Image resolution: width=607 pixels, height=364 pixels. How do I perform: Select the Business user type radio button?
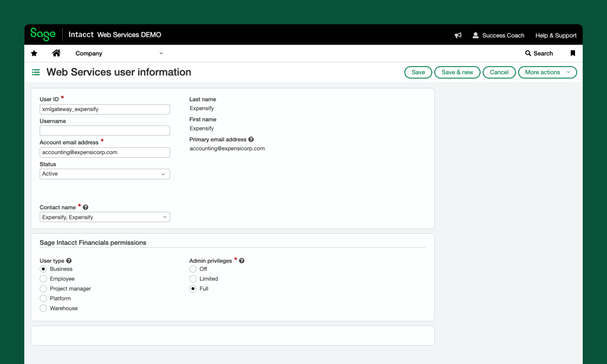pos(43,269)
